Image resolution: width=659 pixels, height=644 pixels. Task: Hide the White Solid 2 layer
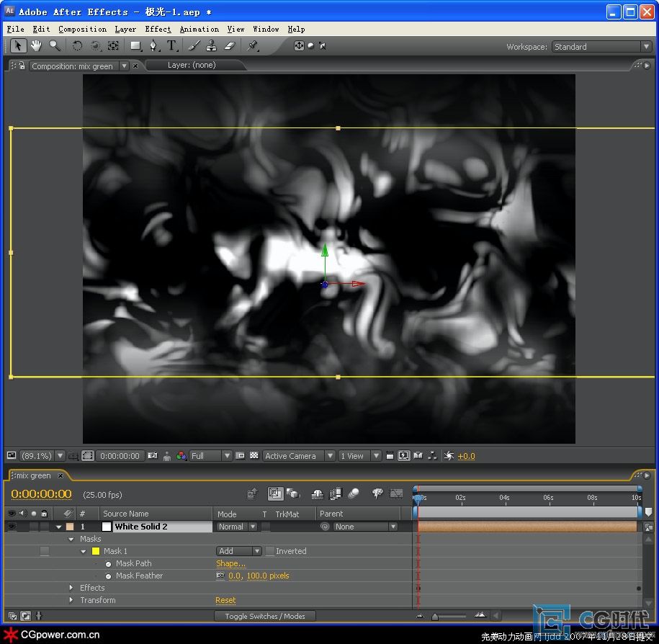(12, 527)
